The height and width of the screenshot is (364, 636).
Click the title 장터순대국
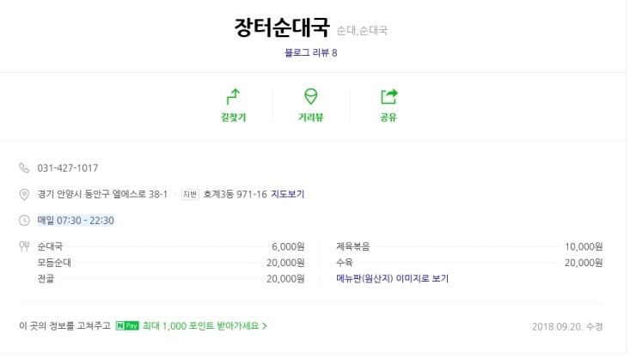pyautogui.click(x=282, y=27)
